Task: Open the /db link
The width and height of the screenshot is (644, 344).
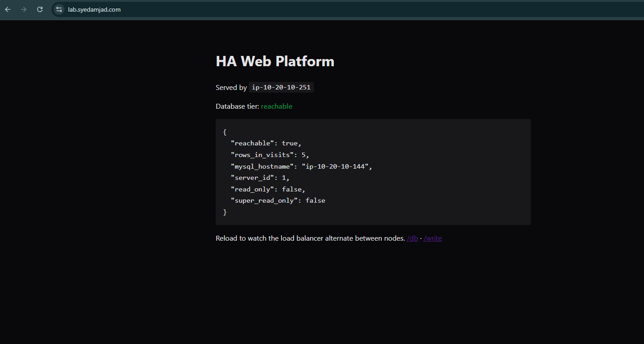Action: (413, 238)
